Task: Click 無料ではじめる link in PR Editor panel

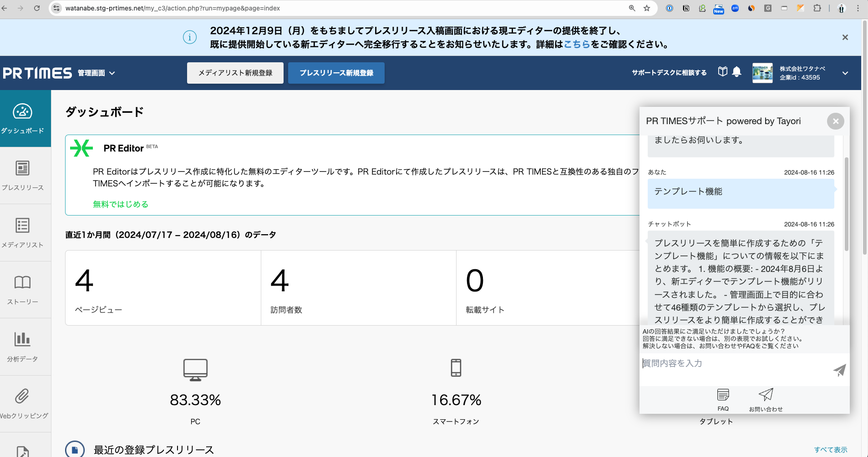Action: (x=120, y=204)
